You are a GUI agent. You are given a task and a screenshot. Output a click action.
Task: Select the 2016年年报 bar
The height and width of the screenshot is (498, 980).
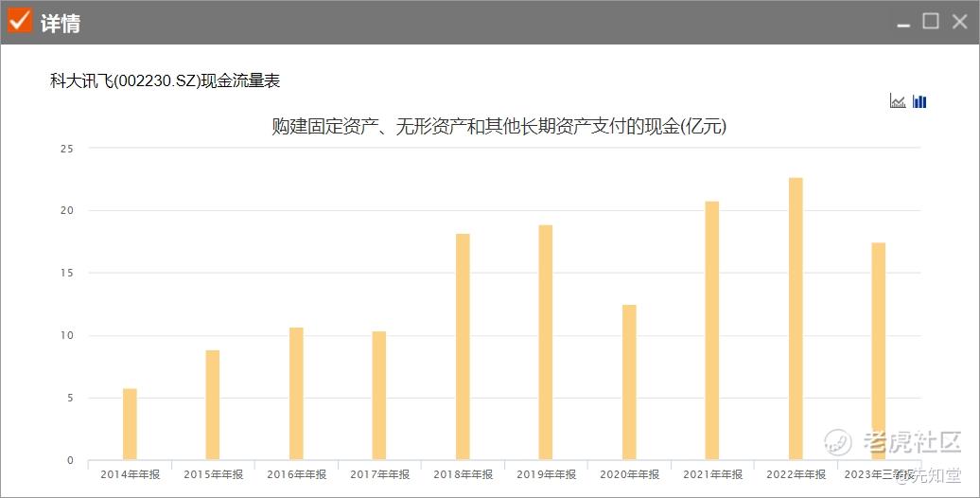coord(296,394)
